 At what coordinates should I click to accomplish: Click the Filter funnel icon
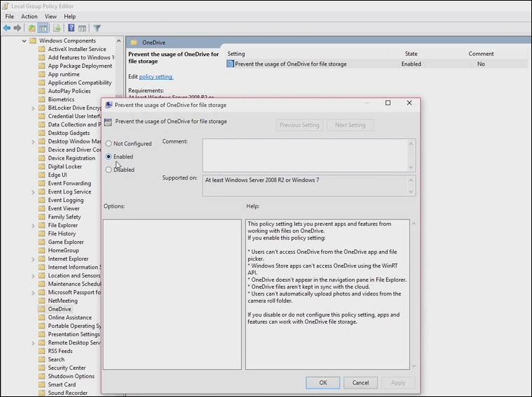[x=97, y=28]
